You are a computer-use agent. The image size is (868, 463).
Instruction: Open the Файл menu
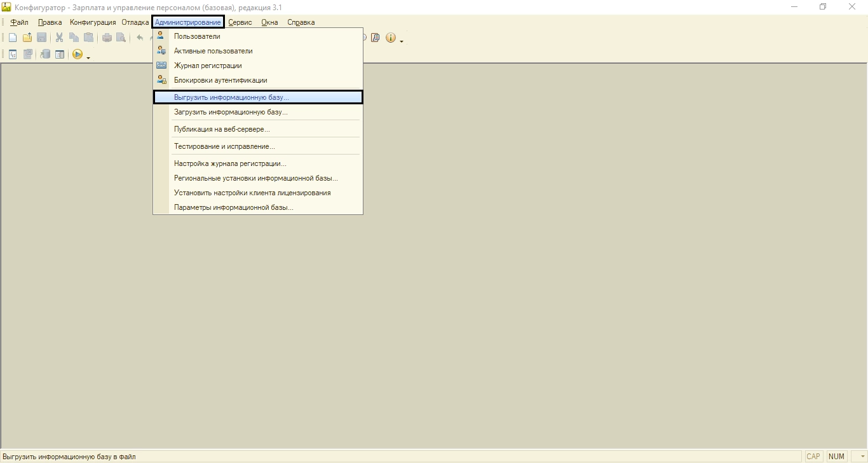point(19,22)
